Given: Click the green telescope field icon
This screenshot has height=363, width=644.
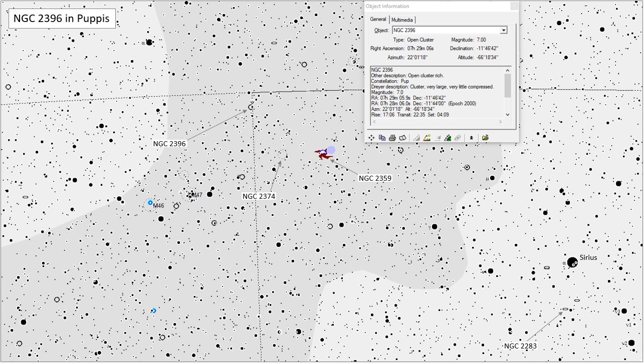Looking at the screenshot, I should (x=448, y=137).
